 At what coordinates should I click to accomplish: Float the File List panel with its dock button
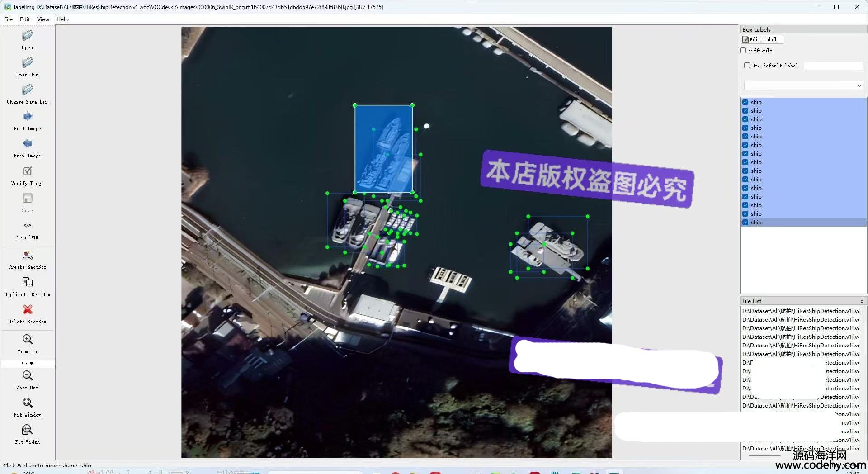pyautogui.click(x=862, y=301)
